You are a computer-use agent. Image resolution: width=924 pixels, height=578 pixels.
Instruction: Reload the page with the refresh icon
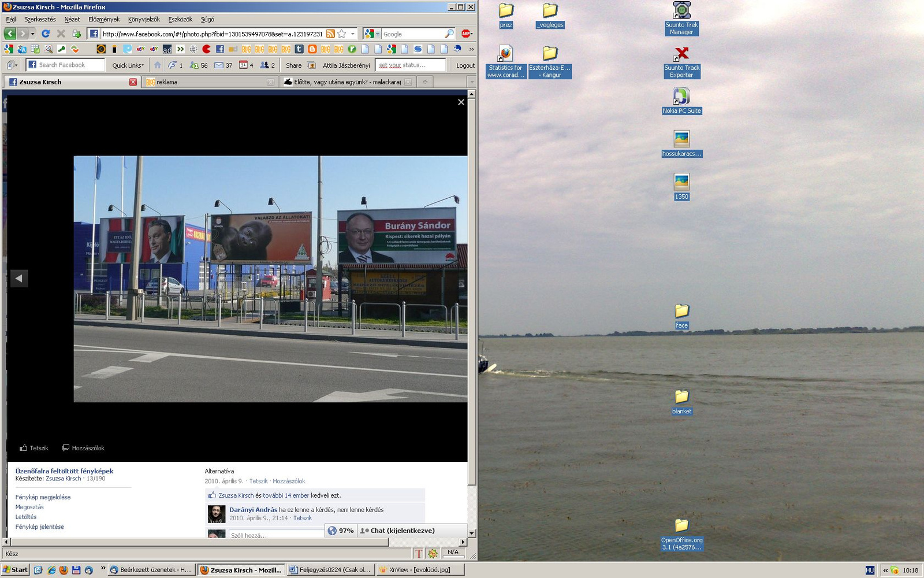[46, 34]
